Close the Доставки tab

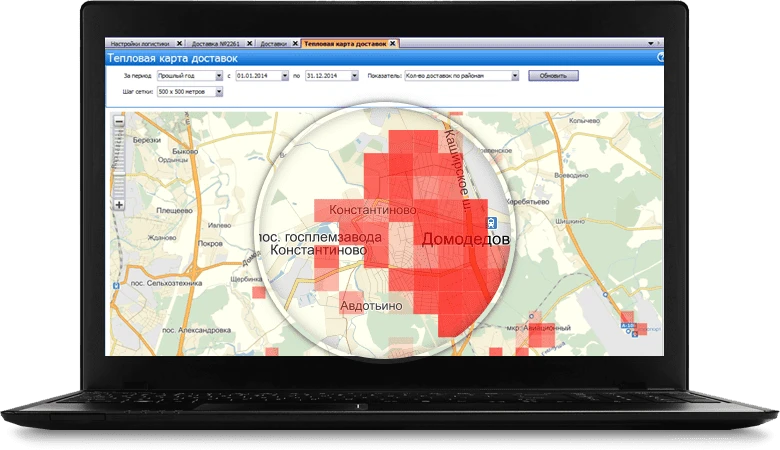tap(295, 44)
